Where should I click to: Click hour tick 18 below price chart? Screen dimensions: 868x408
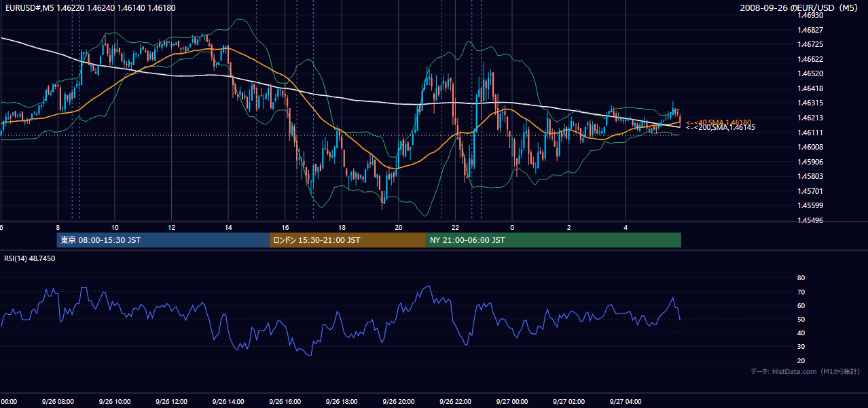[x=342, y=227]
